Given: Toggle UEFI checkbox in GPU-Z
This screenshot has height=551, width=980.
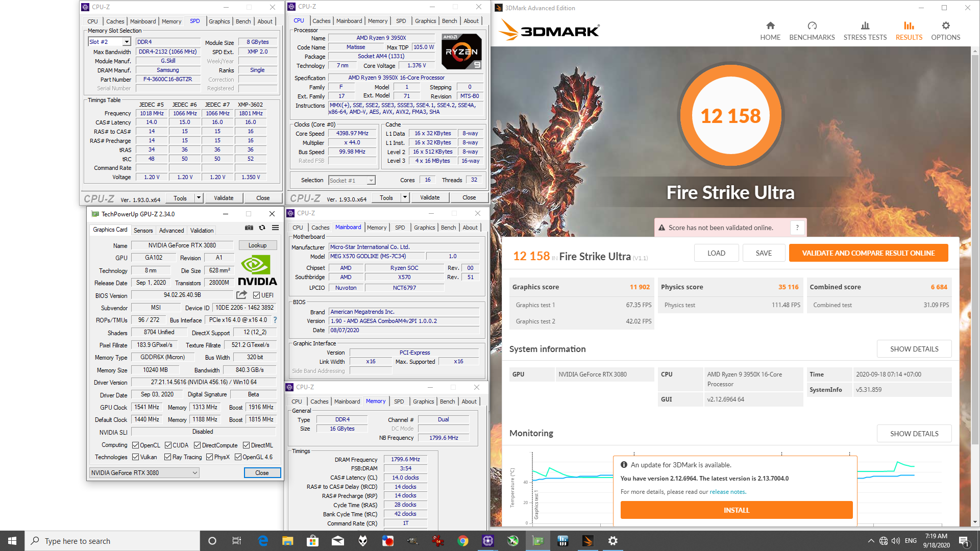Looking at the screenshot, I should (256, 295).
